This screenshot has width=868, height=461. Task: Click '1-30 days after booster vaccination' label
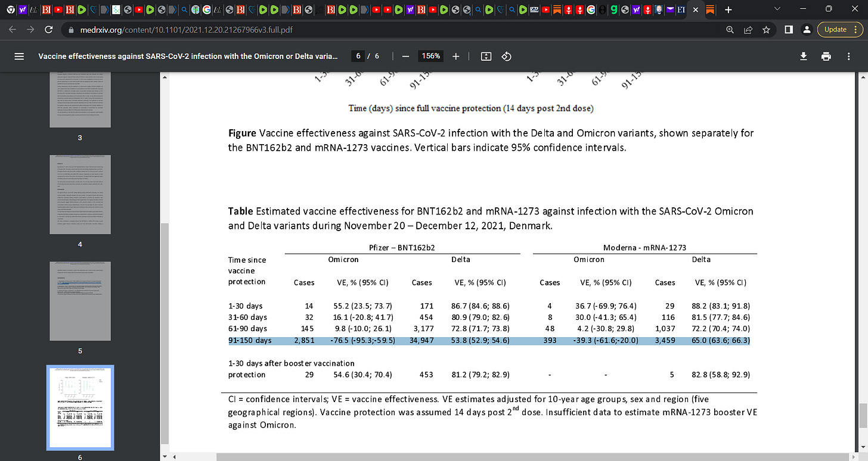click(x=292, y=363)
